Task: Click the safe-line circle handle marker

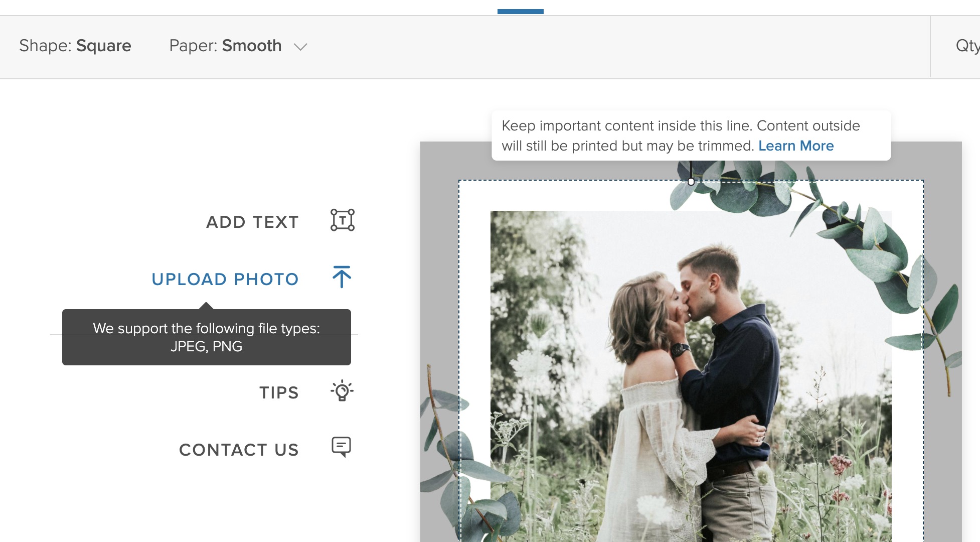Action: pyautogui.click(x=691, y=182)
